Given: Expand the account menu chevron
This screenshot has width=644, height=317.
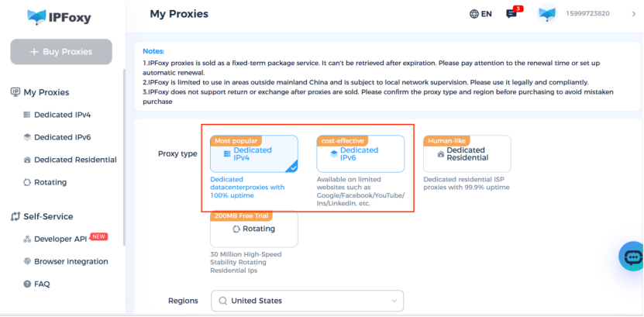Looking at the screenshot, I should (x=634, y=14).
